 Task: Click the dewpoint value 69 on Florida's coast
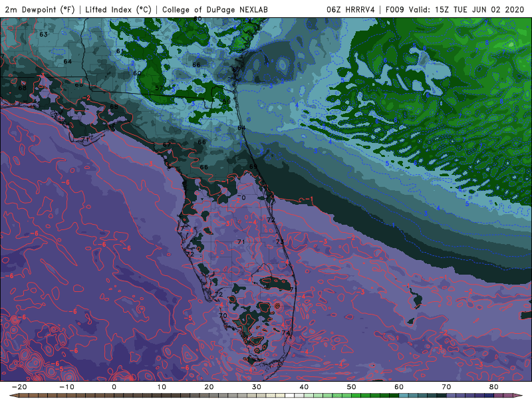(x=253, y=167)
